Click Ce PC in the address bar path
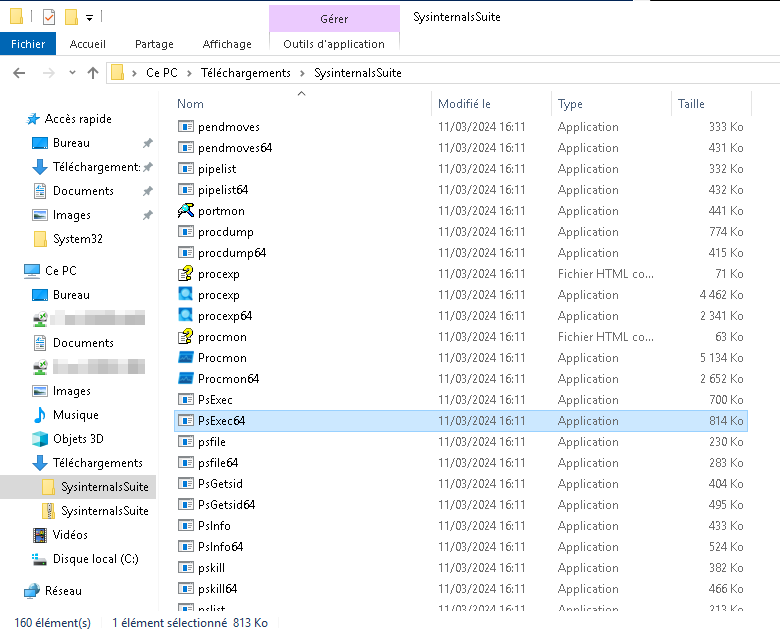780x634 pixels. (x=162, y=73)
